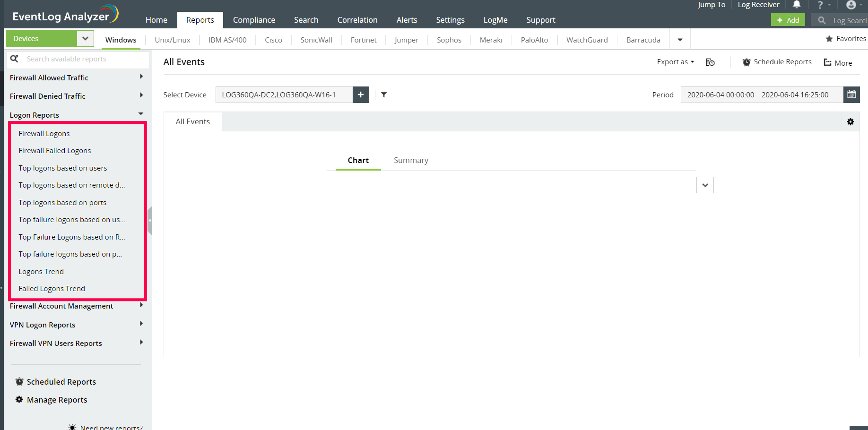Select the All Events tab
The image size is (868, 430).
(x=193, y=121)
